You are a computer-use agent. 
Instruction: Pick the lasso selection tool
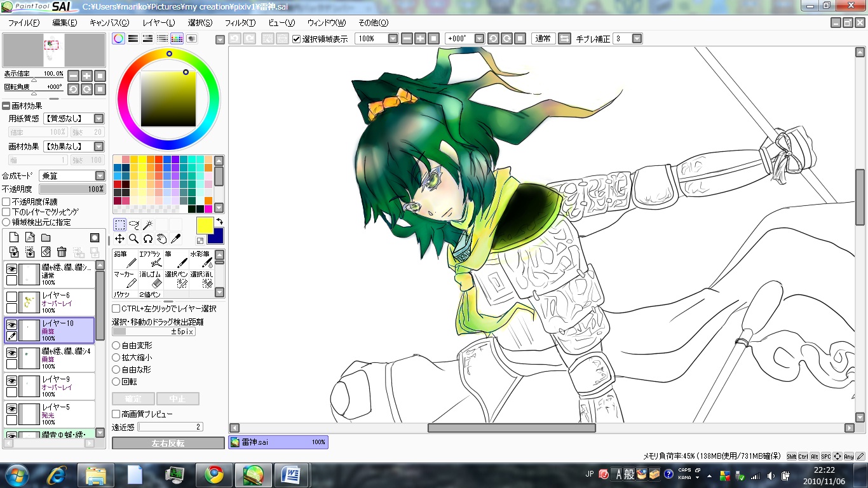tap(134, 224)
